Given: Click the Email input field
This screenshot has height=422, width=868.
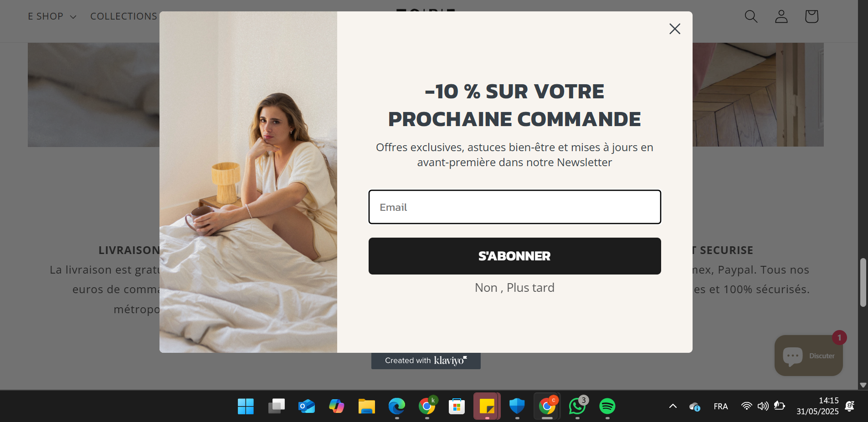Looking at the screenshot, I should coord(514,207).
